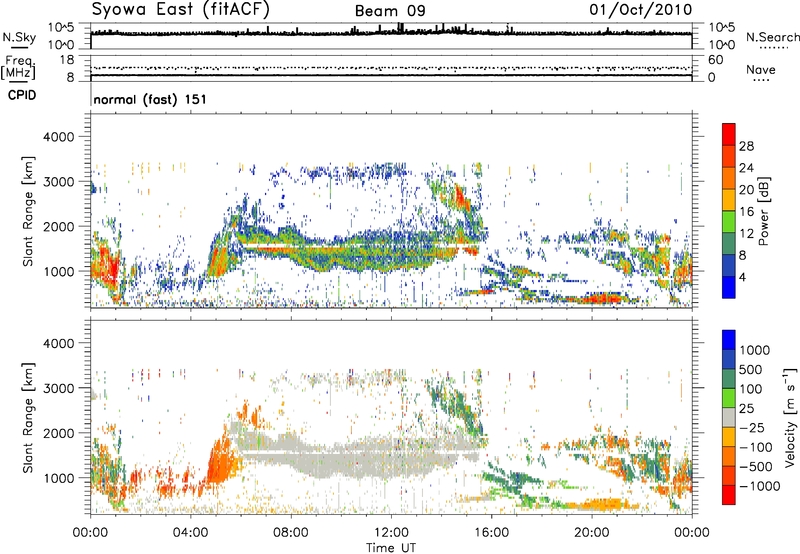Click 'Slant Range [km]' label of the Velocity panel
Viewport: 800px width, 554px height.
click(28, 418)
